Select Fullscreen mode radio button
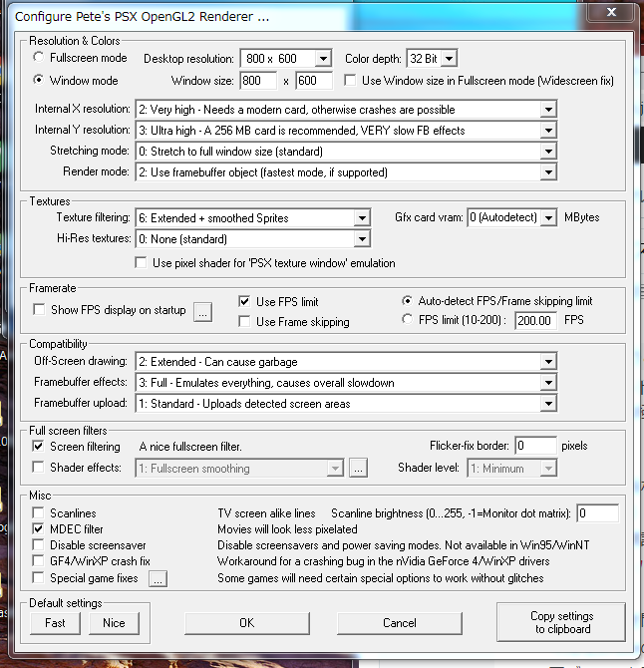This screenshot has width=644, height=668. point(39,59)
